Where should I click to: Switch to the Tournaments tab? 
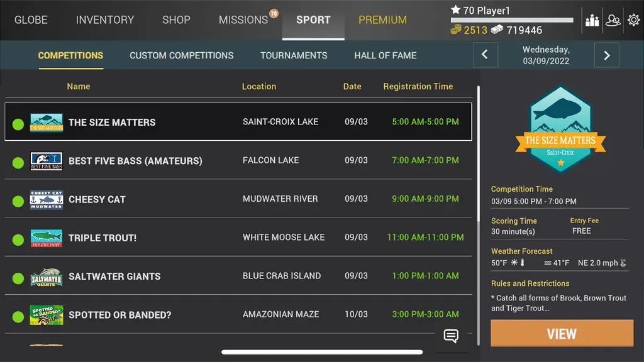294,55
